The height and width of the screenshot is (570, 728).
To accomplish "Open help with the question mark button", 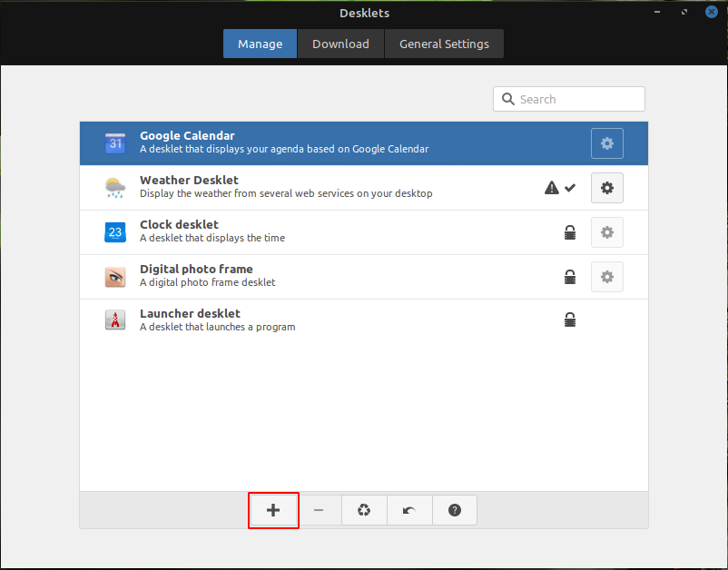I will click(x=455, y=510).
